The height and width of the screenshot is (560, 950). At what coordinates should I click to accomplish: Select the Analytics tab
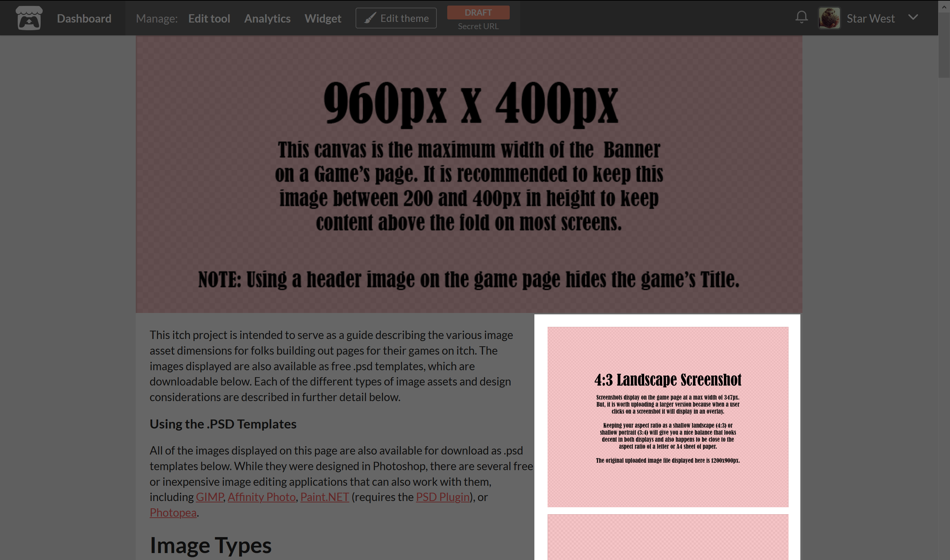tap(267, 18)
